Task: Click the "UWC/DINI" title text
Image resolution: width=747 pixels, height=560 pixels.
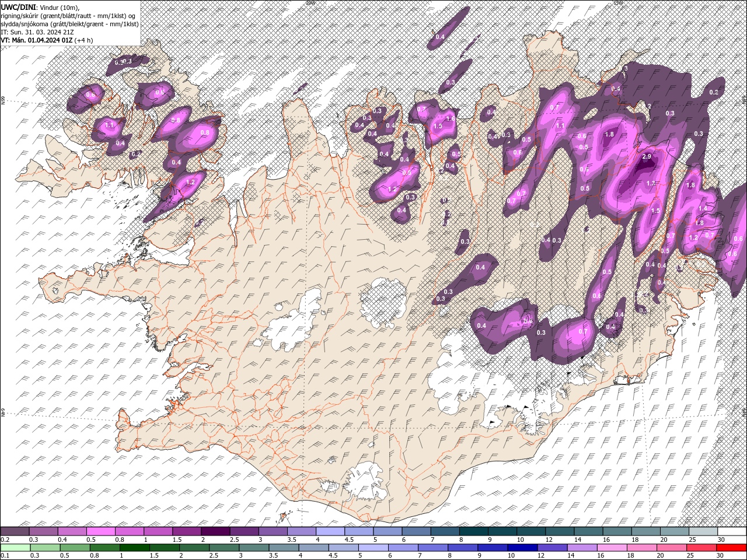Action: click(x=19, y=6)
